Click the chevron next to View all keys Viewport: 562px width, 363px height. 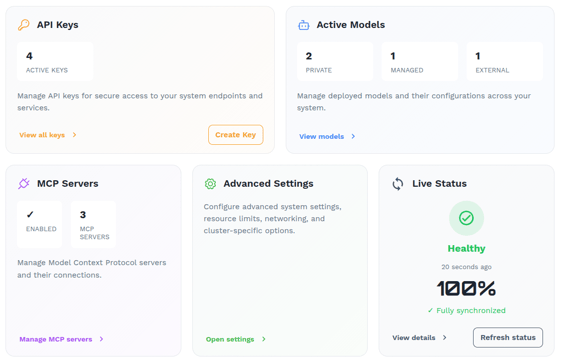[74, 135]
